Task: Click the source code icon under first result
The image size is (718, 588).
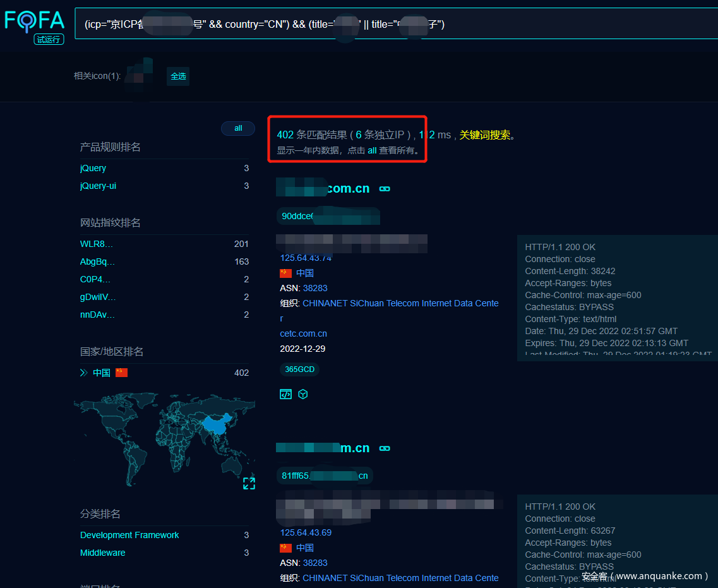Action: pos(285,394)
